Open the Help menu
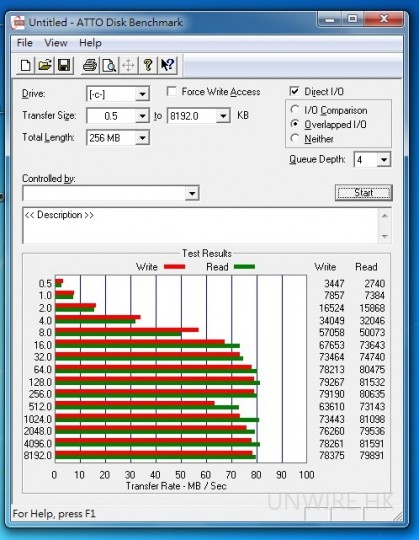 pyautogui.click(x=90, y=43)
